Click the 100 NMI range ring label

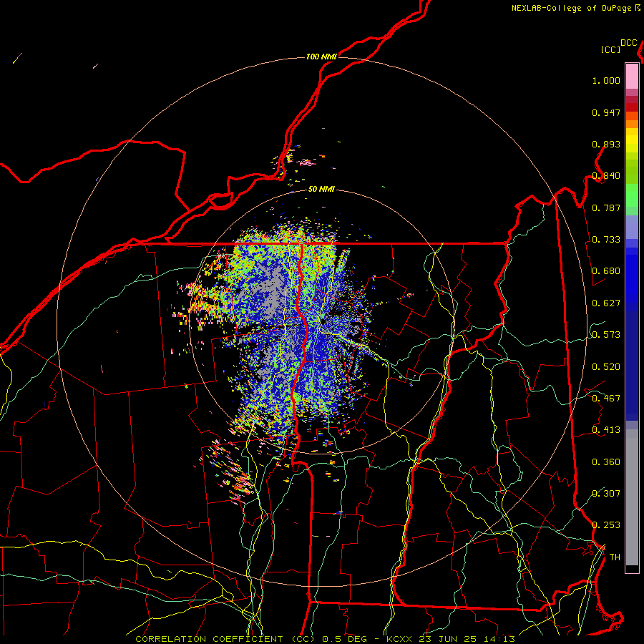coord(321,57)
